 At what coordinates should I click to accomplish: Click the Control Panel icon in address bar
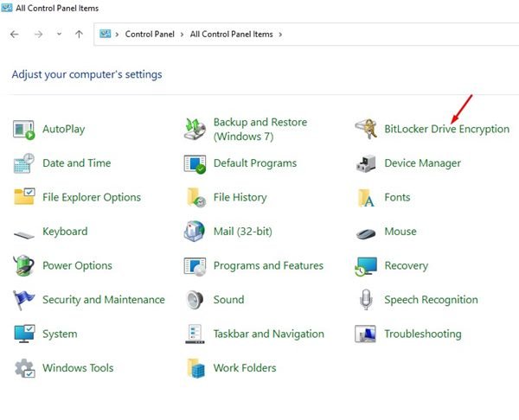point(105,34)
